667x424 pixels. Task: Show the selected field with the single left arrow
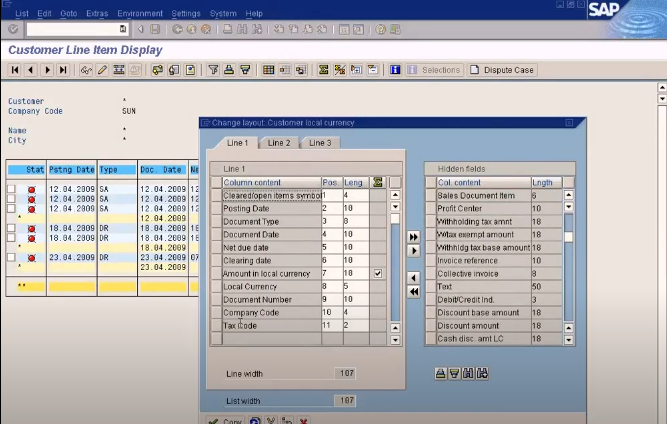tap(413, 278)
